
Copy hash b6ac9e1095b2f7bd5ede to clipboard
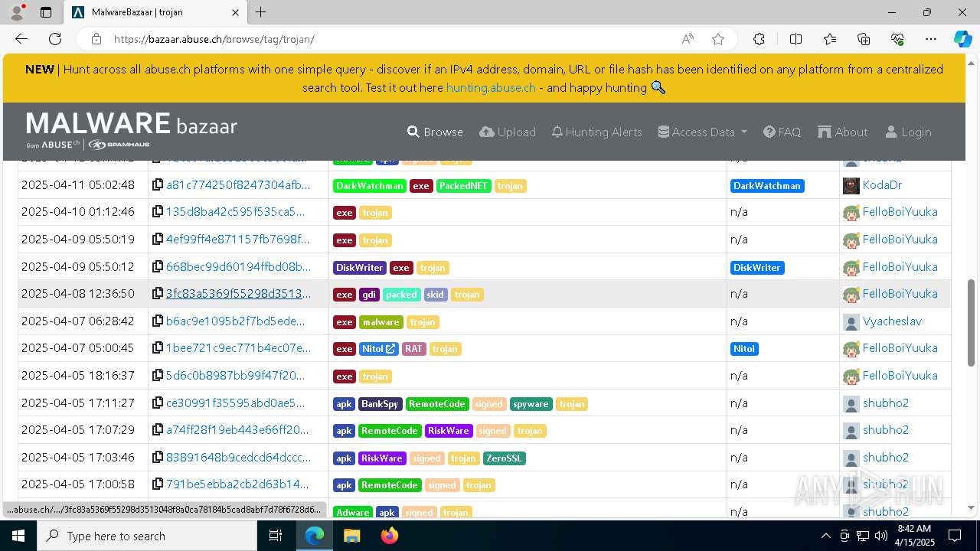click(158, 321)
